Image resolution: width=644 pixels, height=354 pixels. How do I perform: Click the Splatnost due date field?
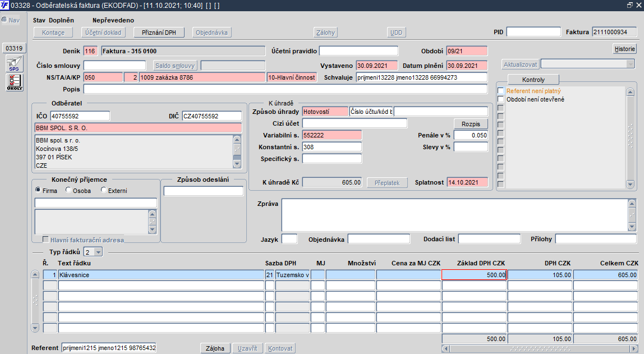pyautogui.click(x=467, y=182)
